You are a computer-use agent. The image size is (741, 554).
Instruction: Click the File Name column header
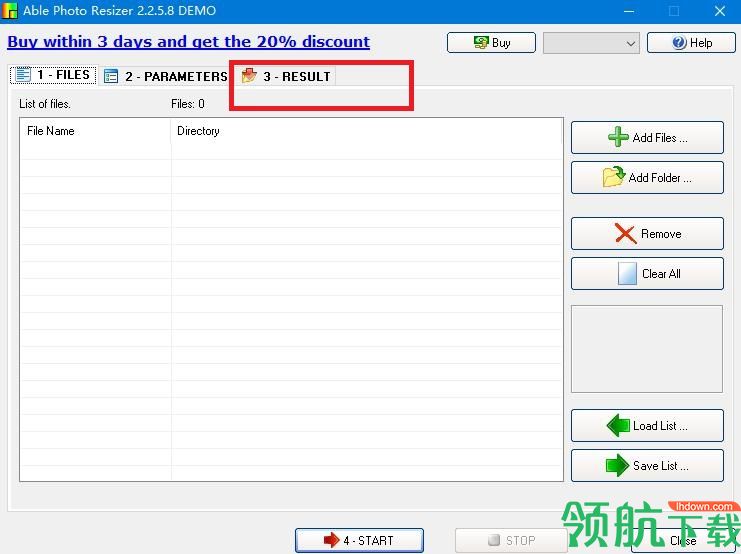click(95, 131)
